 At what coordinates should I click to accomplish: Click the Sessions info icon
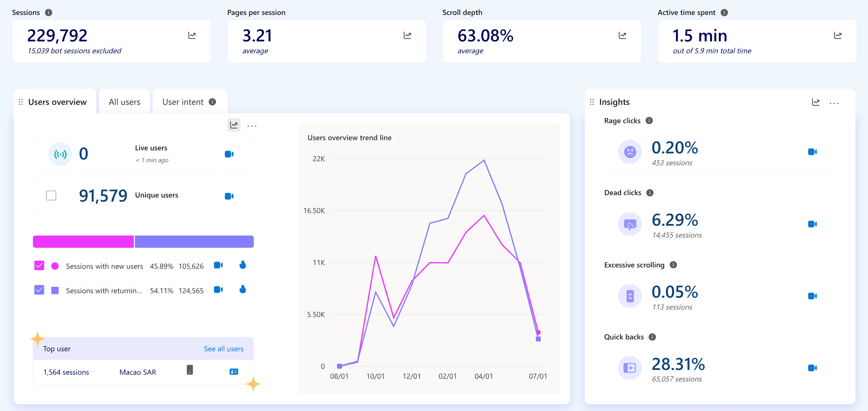point(49,13)
